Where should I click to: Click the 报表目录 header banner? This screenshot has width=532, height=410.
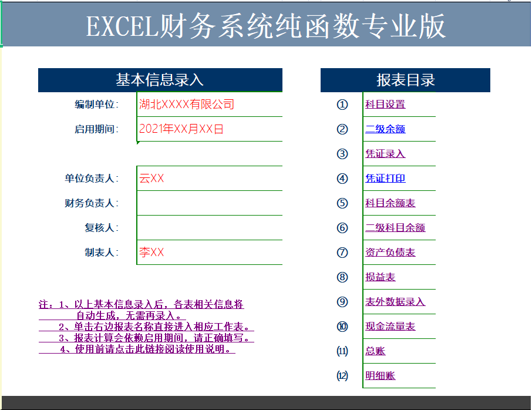click(x=405, y=80)
